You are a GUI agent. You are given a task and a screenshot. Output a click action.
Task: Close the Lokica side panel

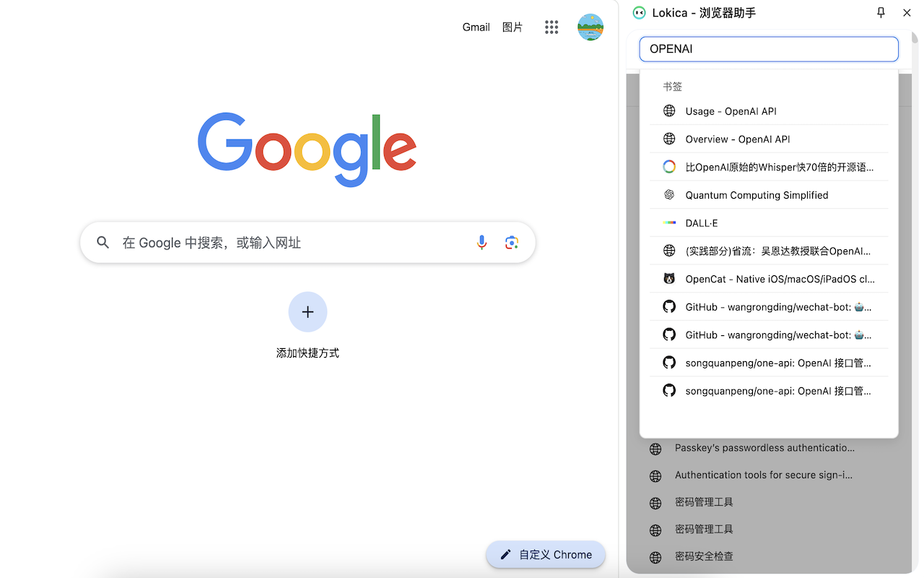(907, 12)
